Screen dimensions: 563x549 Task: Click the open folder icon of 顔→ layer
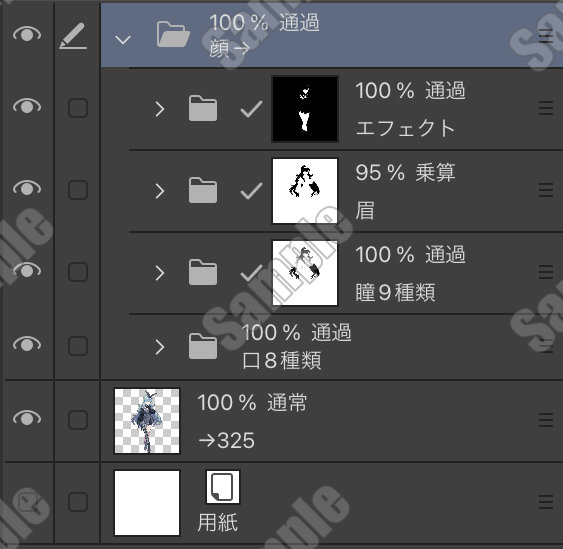173,34
